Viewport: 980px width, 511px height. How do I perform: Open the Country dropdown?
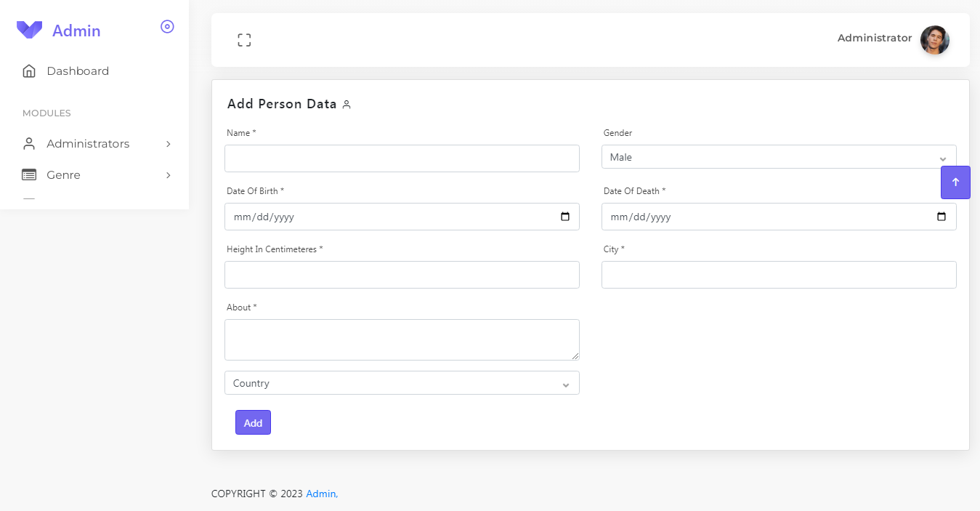pyautogui.click(x=402, y=383)
